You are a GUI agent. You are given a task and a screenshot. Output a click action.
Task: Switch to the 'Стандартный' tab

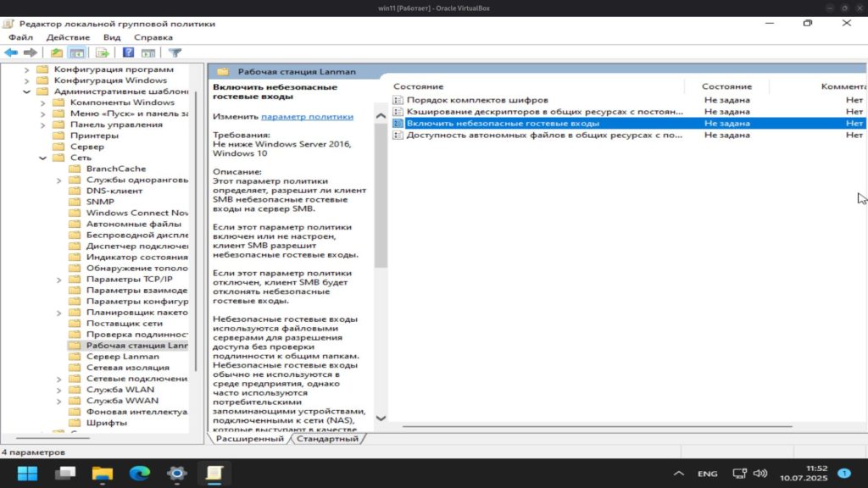pyautogui.click(x=327, y=439)
